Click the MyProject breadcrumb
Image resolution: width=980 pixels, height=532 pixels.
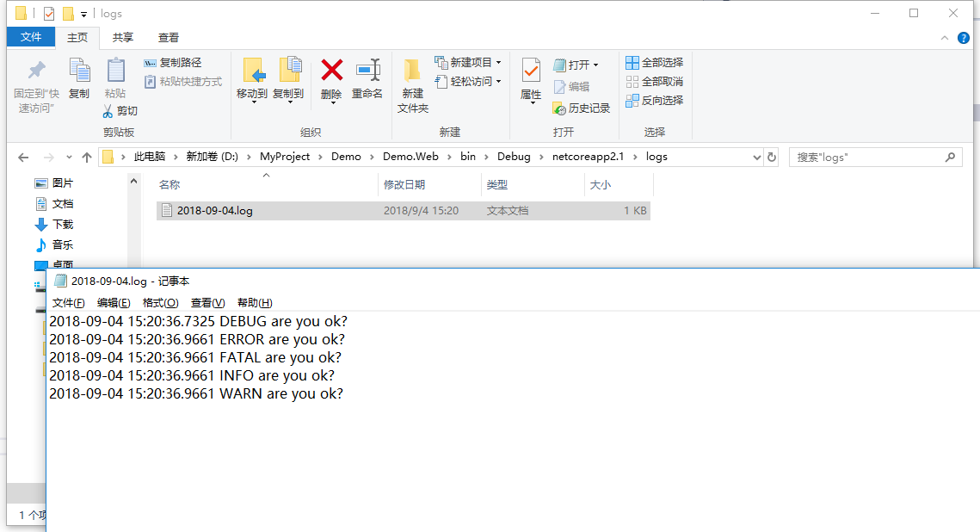[x=285, y=157]
